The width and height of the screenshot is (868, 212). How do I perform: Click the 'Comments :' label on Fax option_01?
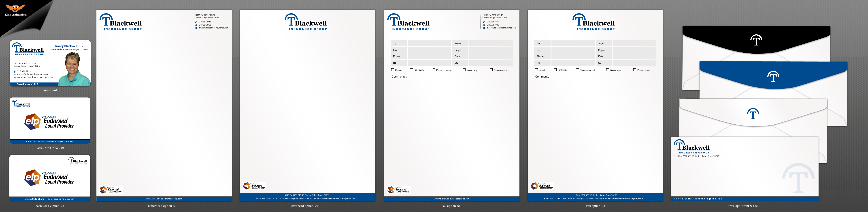[399, 77]
